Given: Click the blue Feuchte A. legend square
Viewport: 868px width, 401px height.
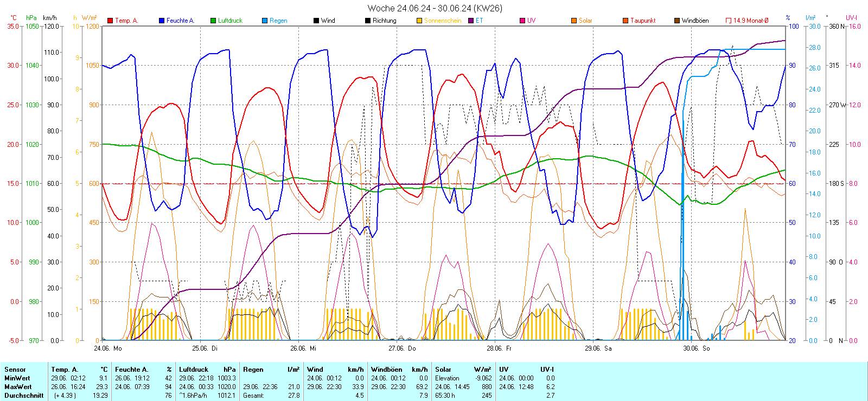Looking at the screenshot, I should (x=162, y=21).
